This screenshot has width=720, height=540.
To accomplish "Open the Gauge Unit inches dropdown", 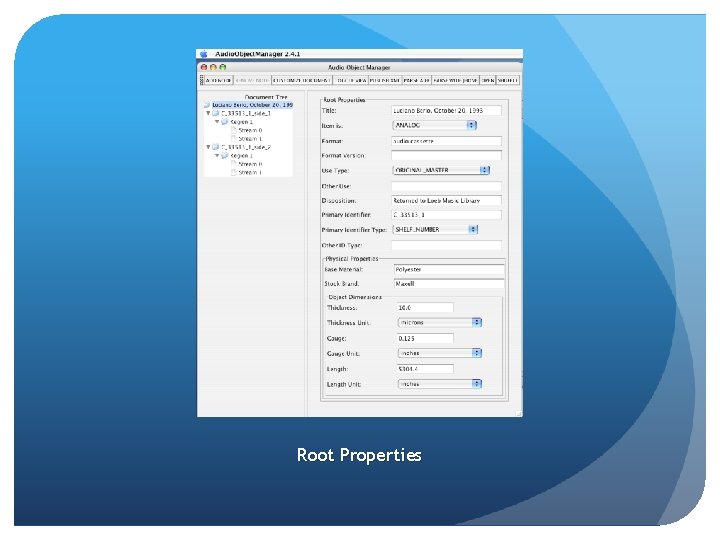I will point(439,353).
